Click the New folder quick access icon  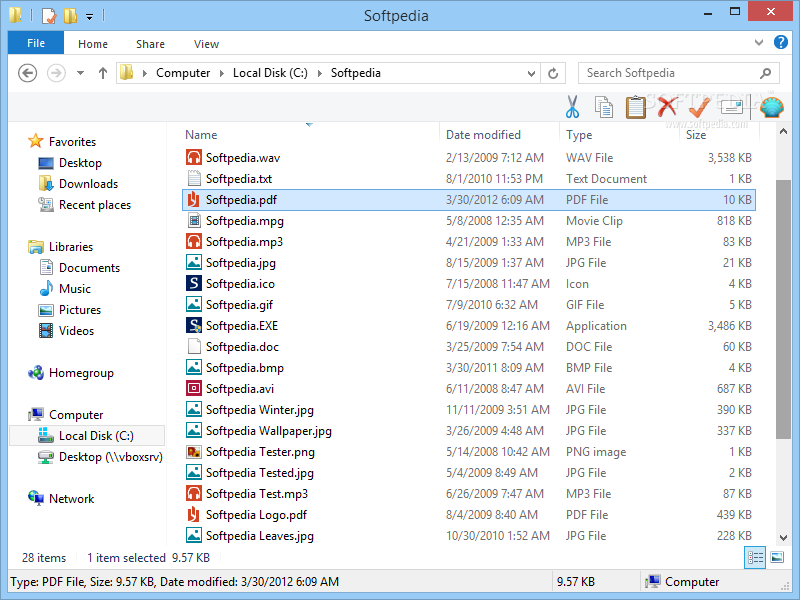coord(70,15)
